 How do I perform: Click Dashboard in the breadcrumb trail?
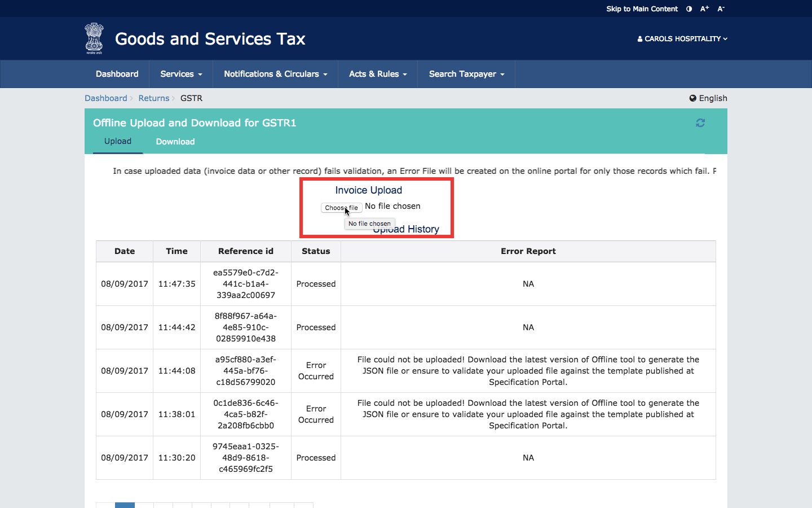click(x=105, y=98)
